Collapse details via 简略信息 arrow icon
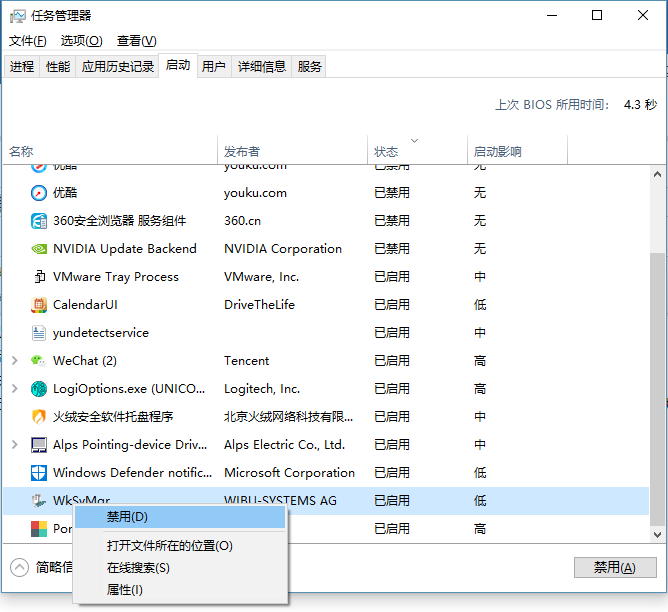Image resolution: width=668 pixels, height=612 pixels. (x=19, y=567)
